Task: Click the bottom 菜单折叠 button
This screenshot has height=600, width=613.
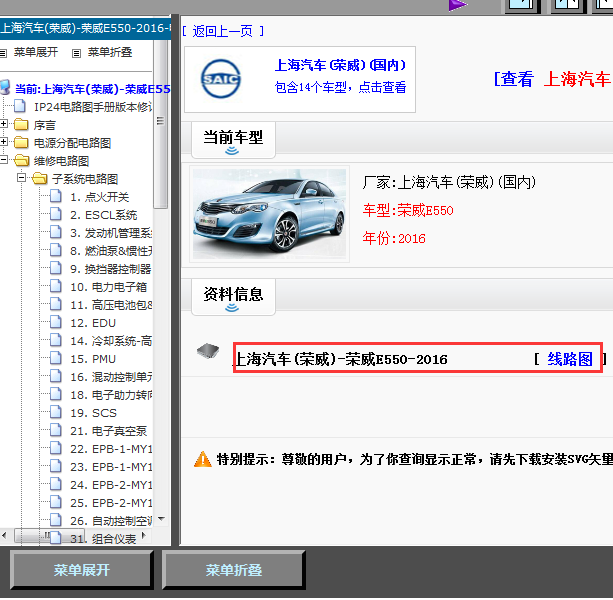Action: [234, 570]
